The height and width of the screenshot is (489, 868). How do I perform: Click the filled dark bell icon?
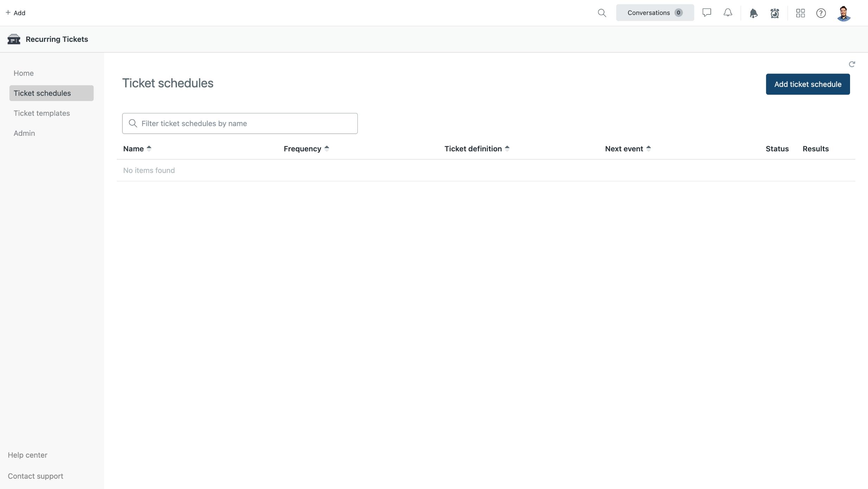point(753,13)
